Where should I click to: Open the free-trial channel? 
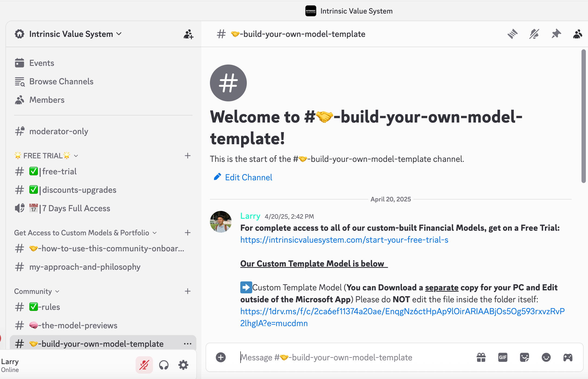tap(103, 171)
